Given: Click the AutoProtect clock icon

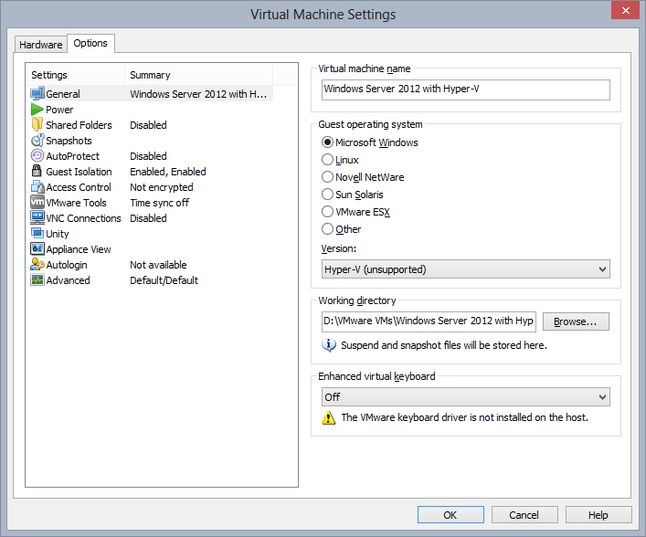Looking at the screenshot, I should pyautogui.click(x=37, y=156).
